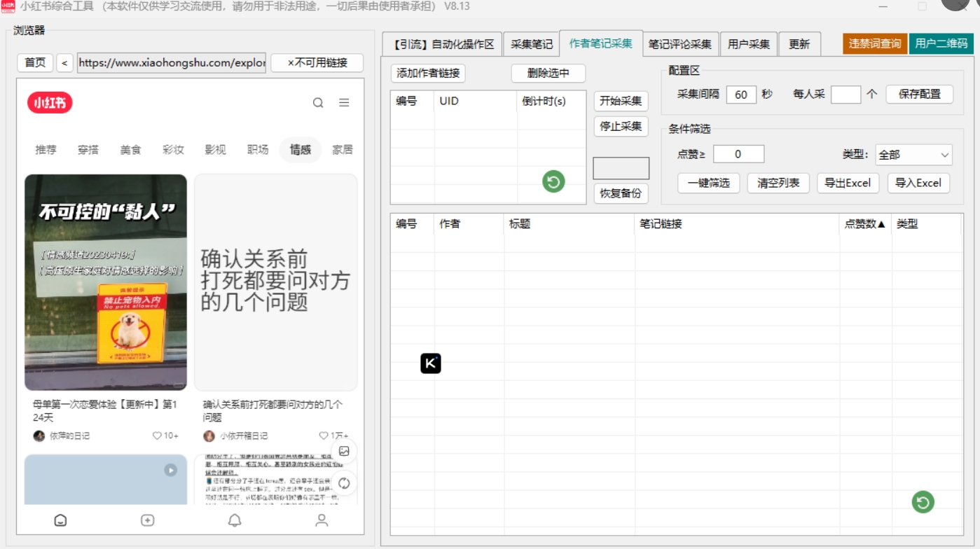This screenshot has width=980, height=549.
Task: Click the search magnifier icon in Xiaohongshu
Action: (318, 103)
